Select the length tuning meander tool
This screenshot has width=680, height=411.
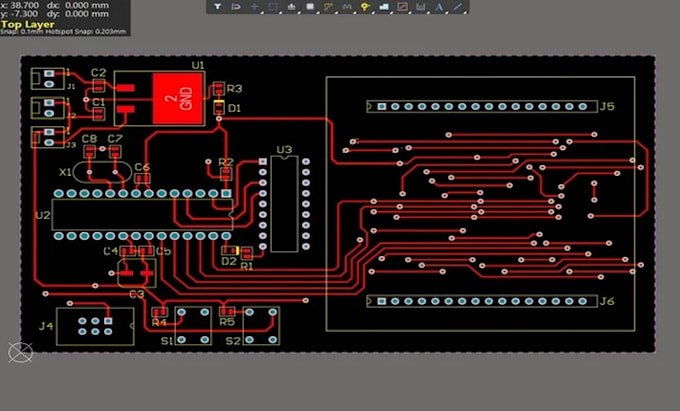click(x=347, y=7)
